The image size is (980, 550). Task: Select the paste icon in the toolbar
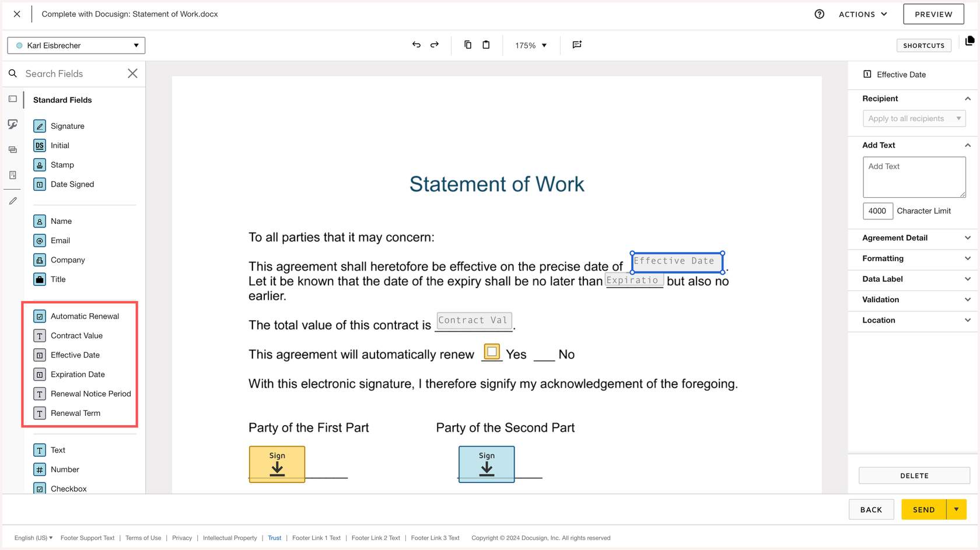click(486, 45)
